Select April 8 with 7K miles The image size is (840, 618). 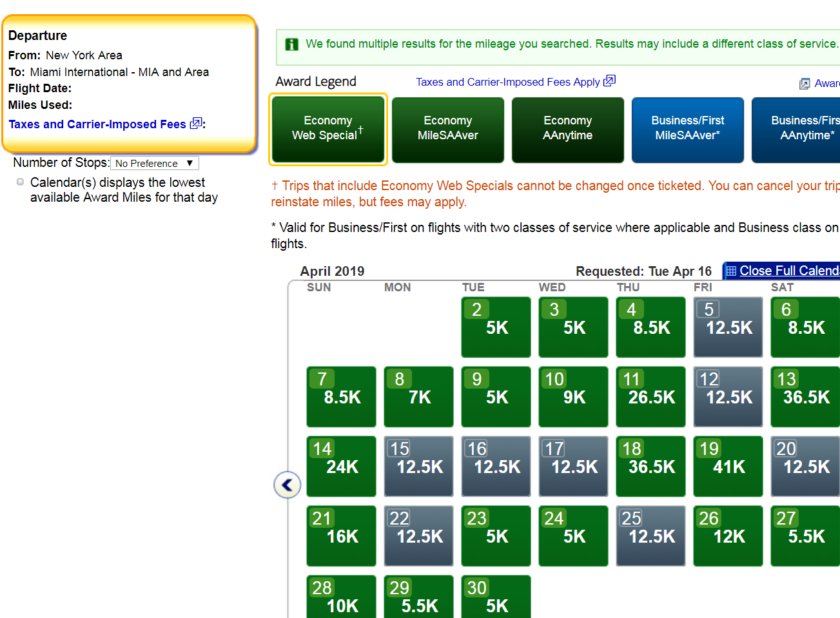419,397
